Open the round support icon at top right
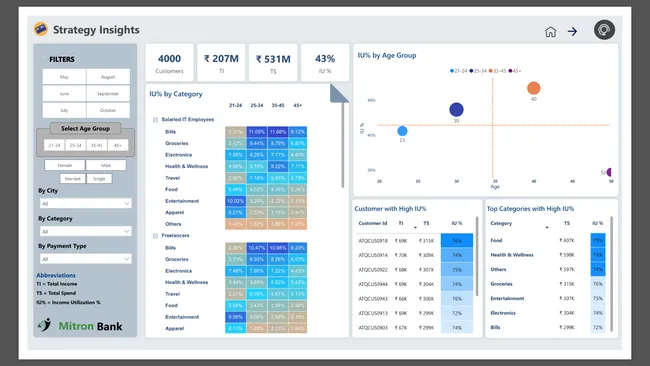 pos(604,30)
